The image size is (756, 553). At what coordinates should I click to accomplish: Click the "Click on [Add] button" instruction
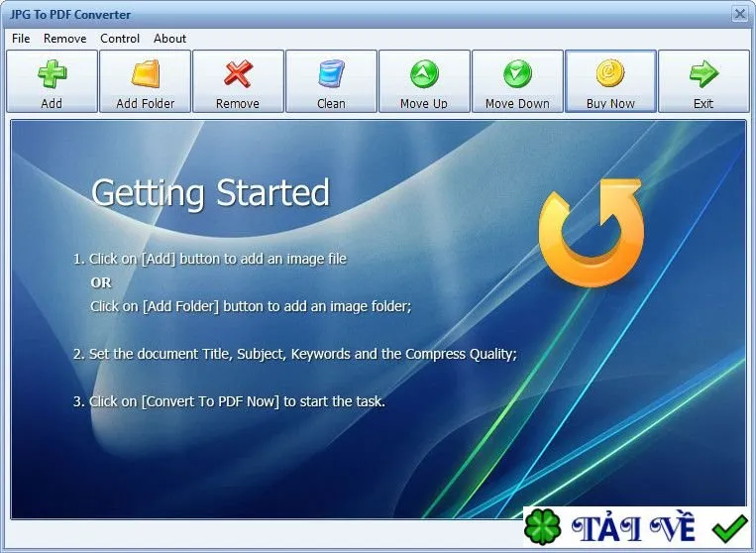(x=210, y=259)
